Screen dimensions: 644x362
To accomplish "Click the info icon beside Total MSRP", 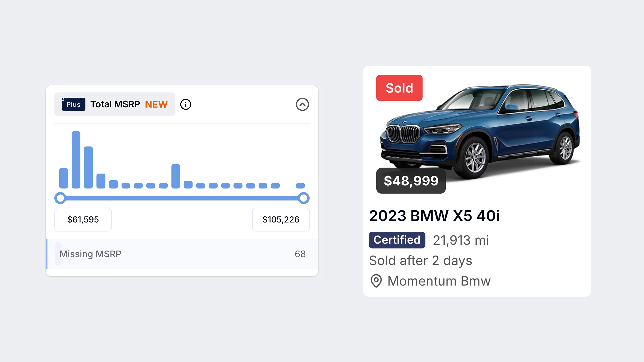I will (x=185, y=104).
